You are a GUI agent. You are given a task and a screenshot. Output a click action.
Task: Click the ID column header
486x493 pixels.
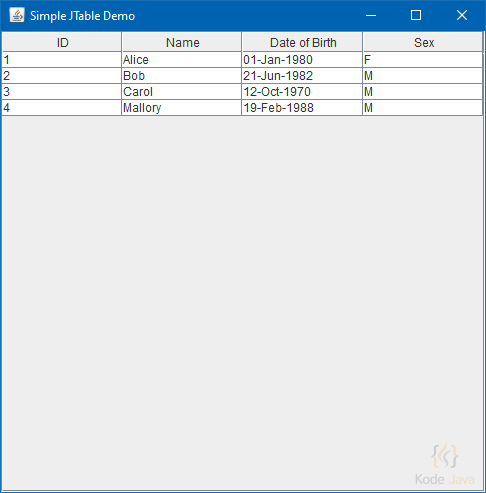[62, 42]
